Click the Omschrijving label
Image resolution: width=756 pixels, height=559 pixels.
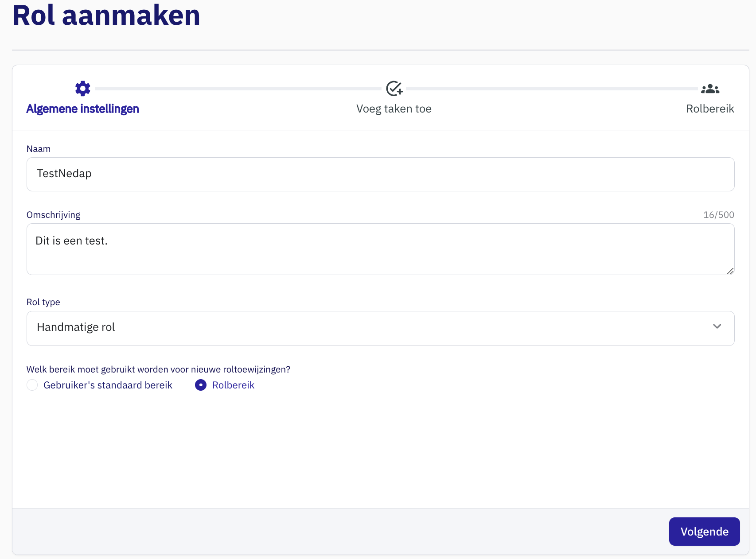54,215
